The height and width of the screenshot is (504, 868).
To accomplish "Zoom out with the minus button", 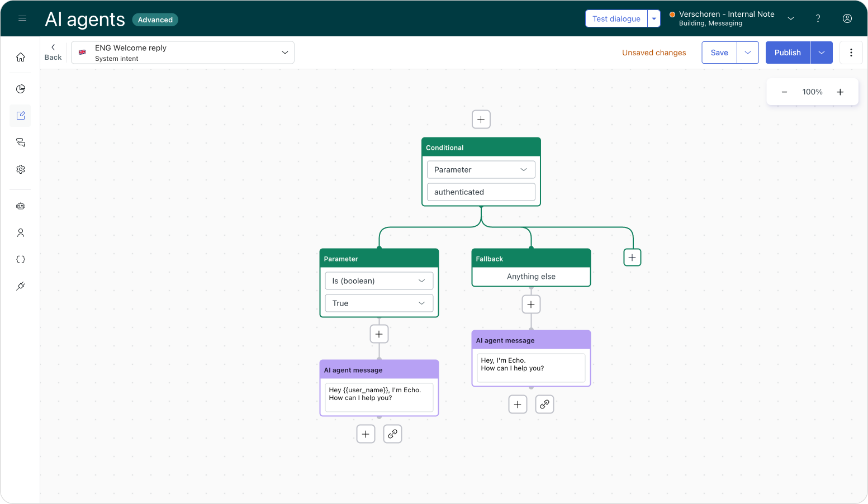I will pyautogui.click(x=784, y=92).
